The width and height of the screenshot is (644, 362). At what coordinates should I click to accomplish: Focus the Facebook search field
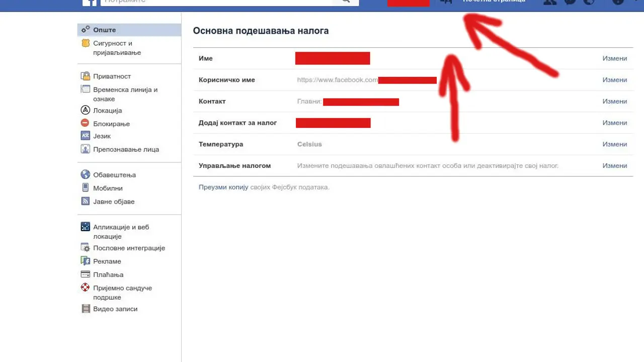[216, 2]
